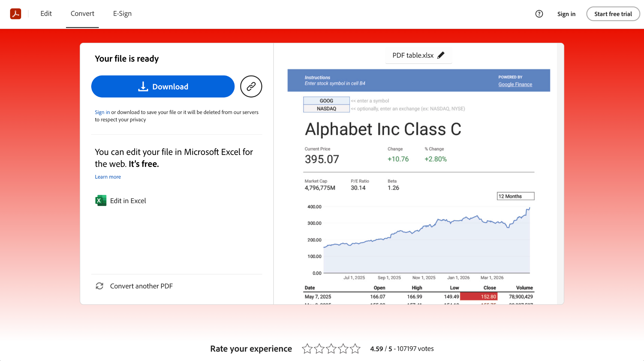Click the 30.14 P/E ratio value
Image resolution: width=644 pixels, height=361 pixels.
pos(358,188)
